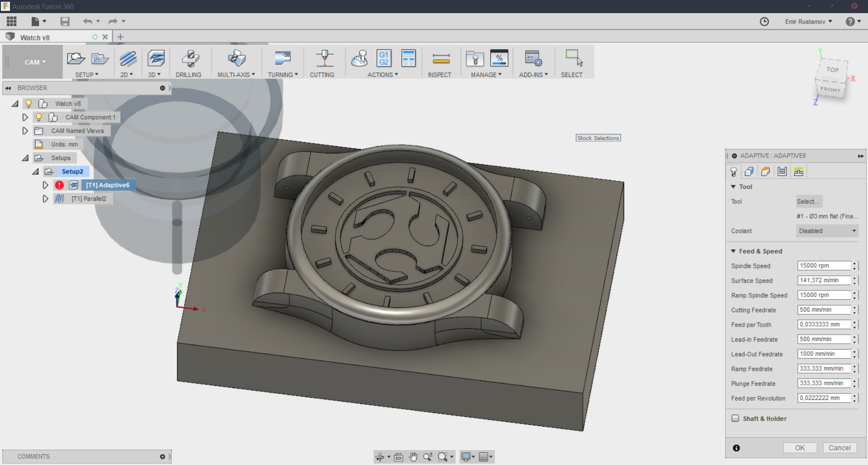Click the info icon in Adaptive dialog
This screenshot has height=465, width=868.
(x=736, y=448)
